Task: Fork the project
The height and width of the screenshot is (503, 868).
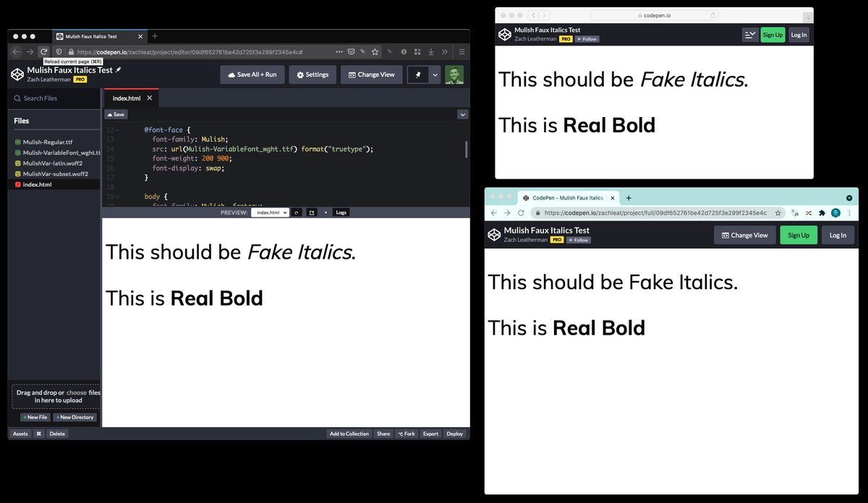Action: click(407, 434)
